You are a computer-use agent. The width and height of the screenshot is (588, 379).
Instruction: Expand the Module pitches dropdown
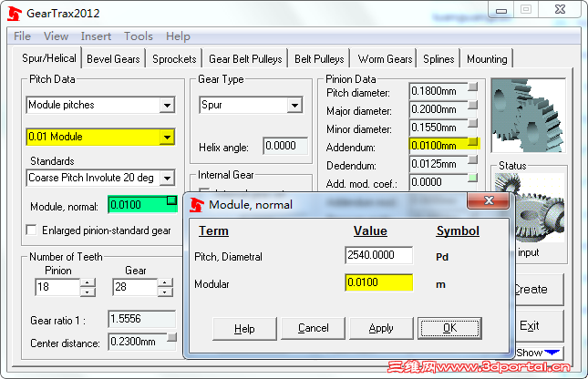167,105
